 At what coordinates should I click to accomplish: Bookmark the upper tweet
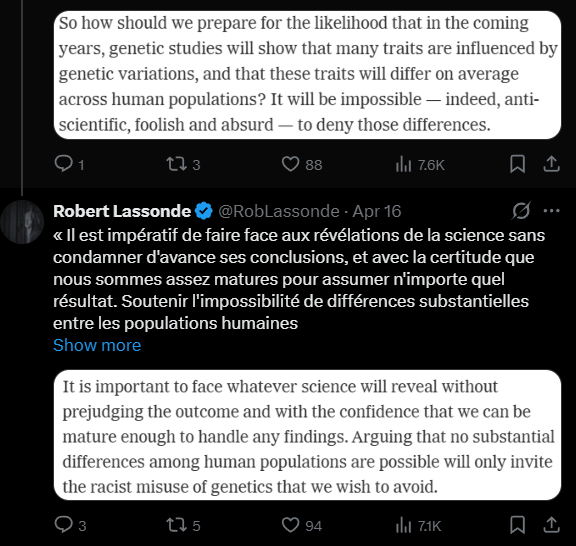coord(517,164)
